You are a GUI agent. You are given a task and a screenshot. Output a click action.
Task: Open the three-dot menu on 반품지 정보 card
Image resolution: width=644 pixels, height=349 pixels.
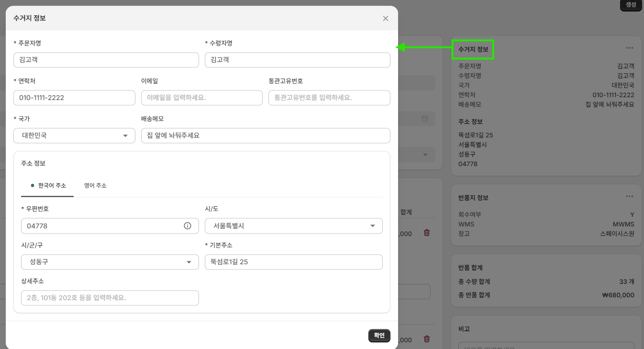pos(630,196)
